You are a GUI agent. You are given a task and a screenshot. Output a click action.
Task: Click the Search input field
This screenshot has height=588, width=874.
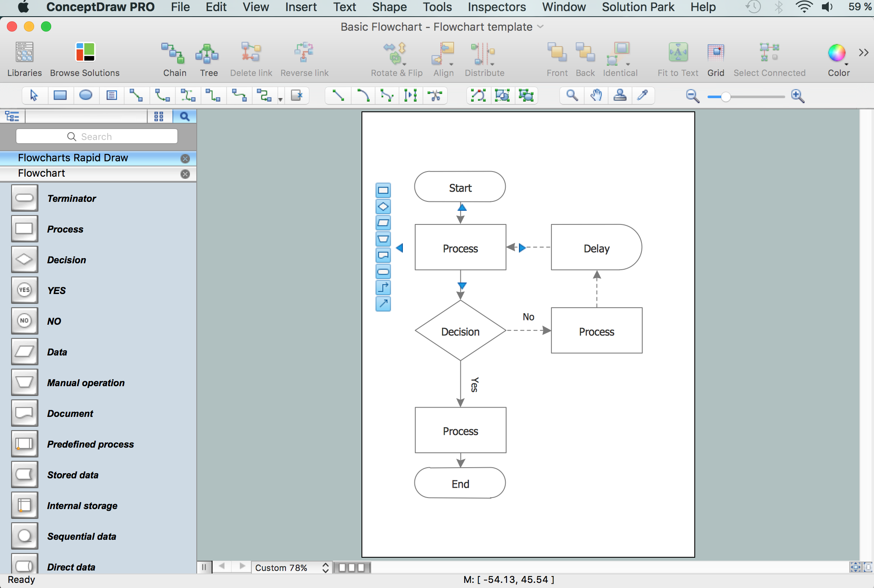point(97,136)
